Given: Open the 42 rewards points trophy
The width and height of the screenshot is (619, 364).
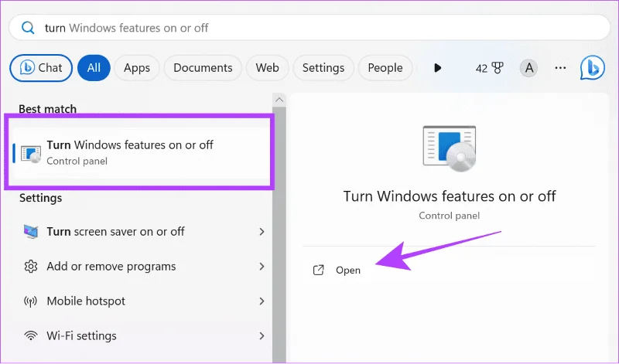Looking at the screenshot, I should (x=490, y=68).
